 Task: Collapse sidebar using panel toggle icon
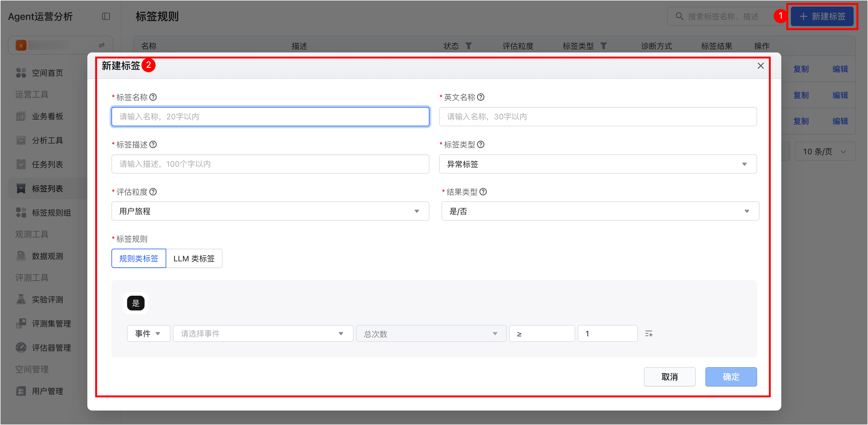(x=106, y=16)
